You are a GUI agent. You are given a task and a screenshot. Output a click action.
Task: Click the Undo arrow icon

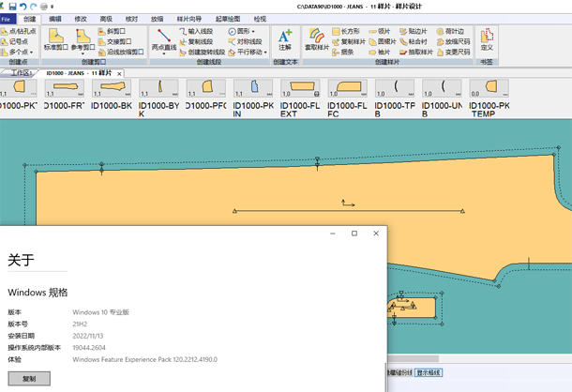[x=23, y=7]
